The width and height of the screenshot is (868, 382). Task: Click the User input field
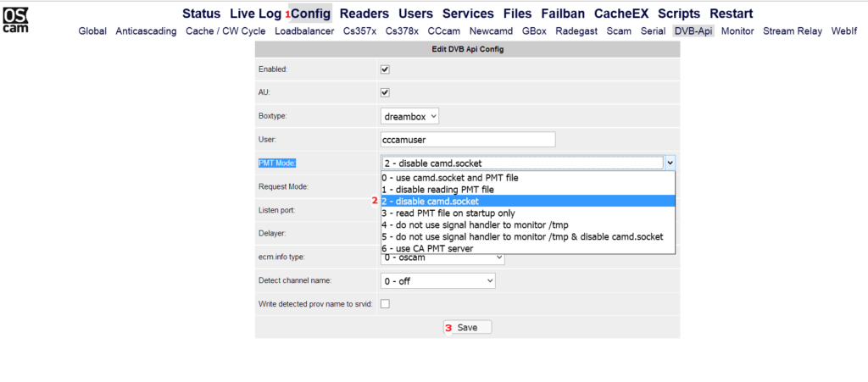468,140
